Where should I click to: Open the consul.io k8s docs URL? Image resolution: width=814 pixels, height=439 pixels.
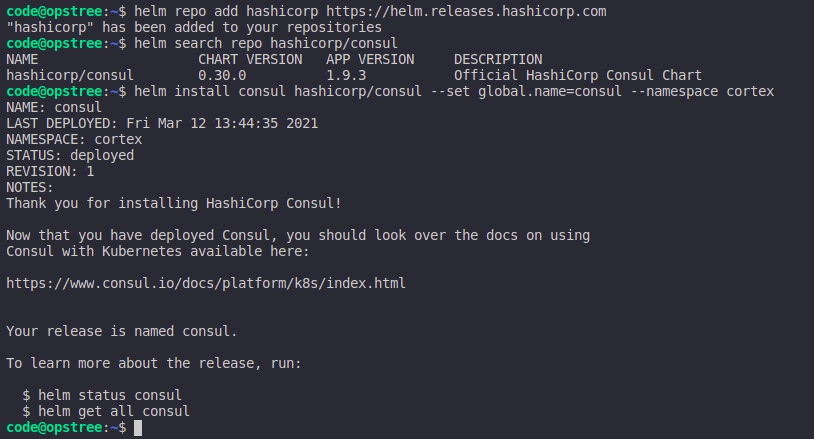tap(206, 283)
